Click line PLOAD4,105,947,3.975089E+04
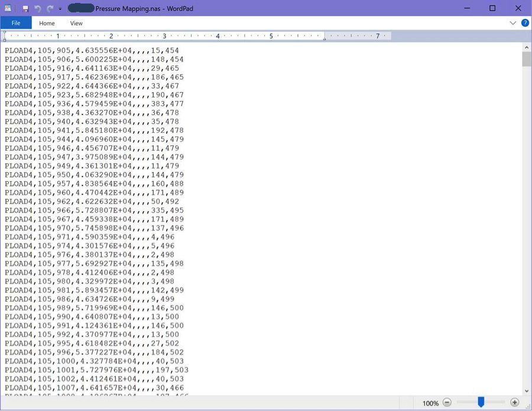The image size is (532, 411). click(x=94, y=157)
